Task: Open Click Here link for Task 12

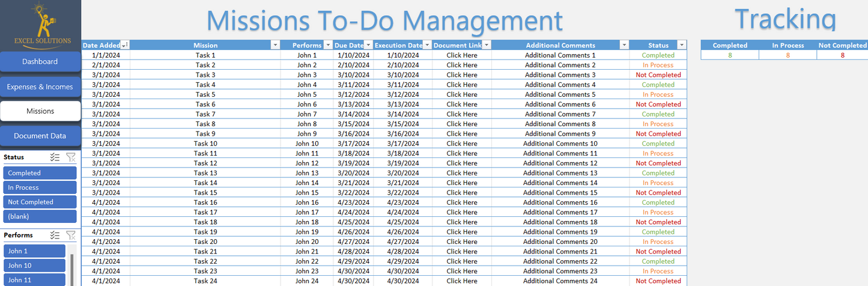Action: click(462, 163)
